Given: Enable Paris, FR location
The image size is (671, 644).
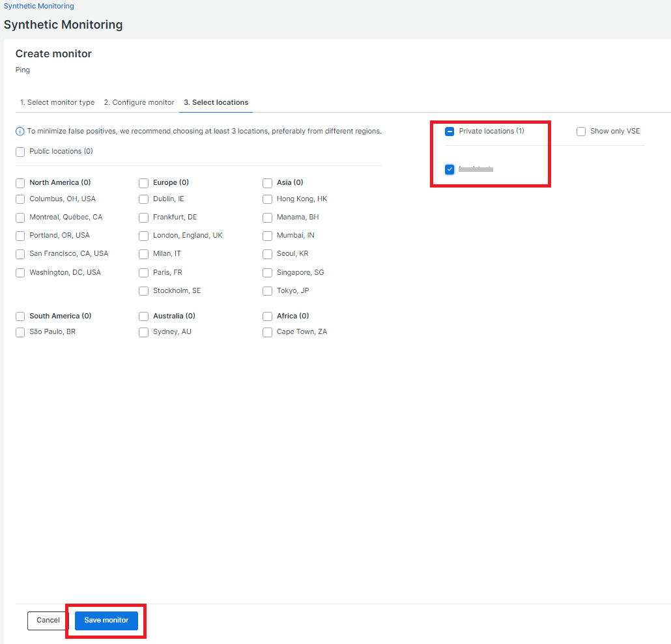Looking at the screenshot, I should [x=143, y=273].
